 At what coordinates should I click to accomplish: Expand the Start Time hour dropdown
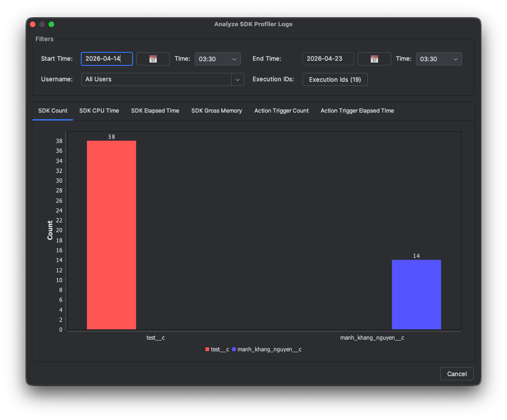pos(218,59)
